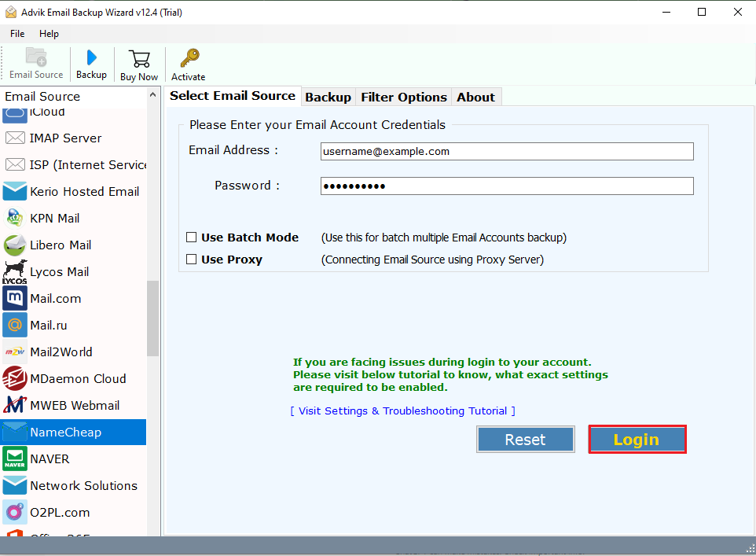This screenshot has height=556, width=756.
Task: Select NAVER source
Action: click(74, 459)
